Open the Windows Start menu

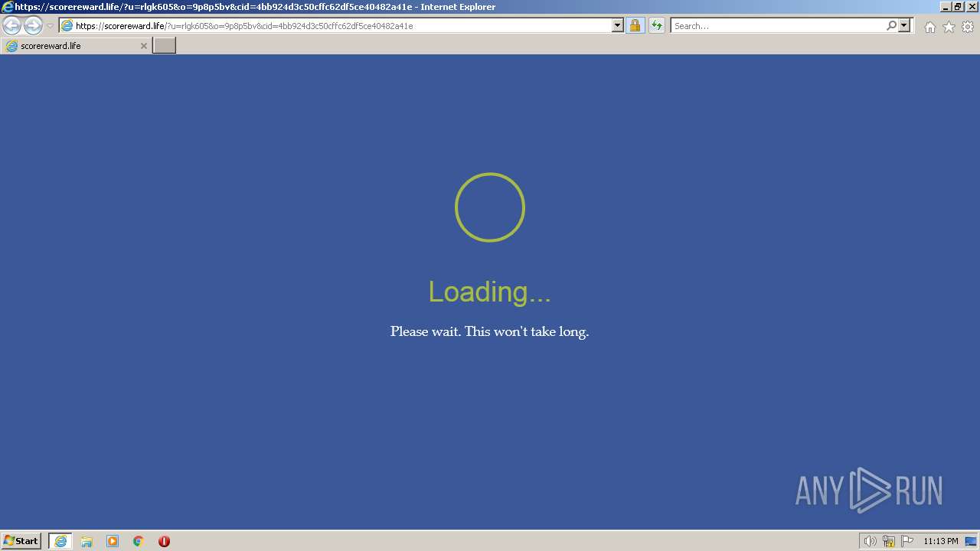point(21,541)
